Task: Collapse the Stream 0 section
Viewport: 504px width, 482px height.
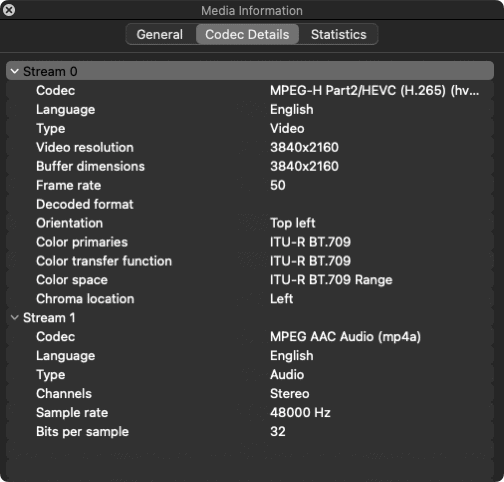Action: click(x=15, y=71)
